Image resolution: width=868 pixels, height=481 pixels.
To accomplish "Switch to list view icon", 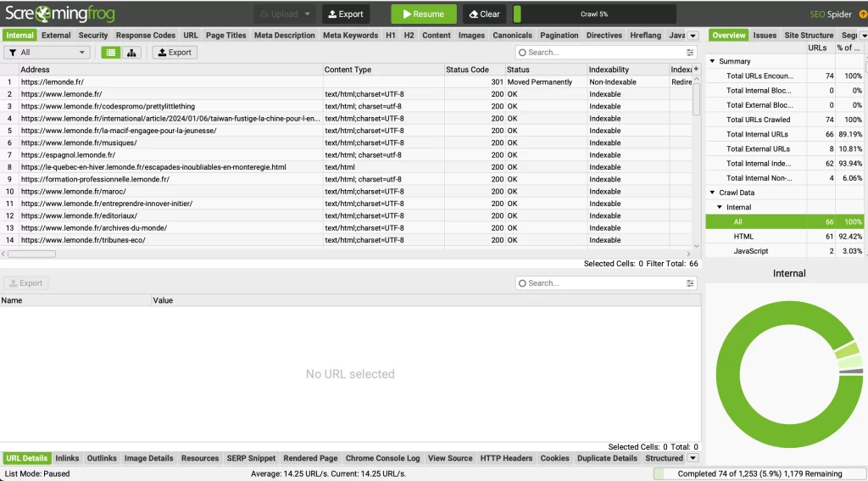I will [x=111, y=52].
